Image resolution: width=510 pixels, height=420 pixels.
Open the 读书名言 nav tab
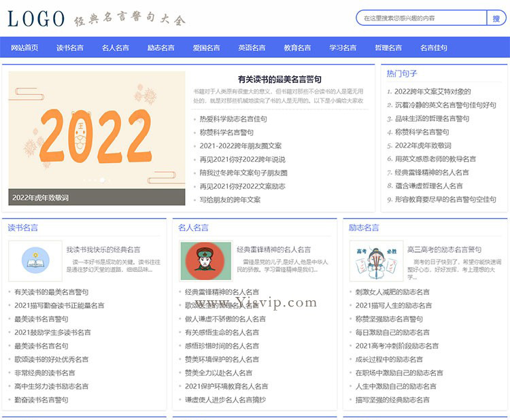click(x=70, y=48)
